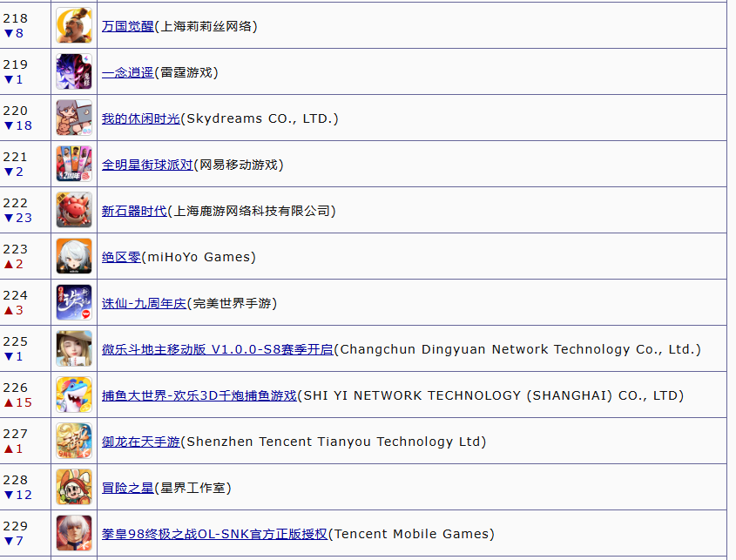
Task: Click publisher text (Skydreams CO., LTD.)
Action: tap(260, 118)
